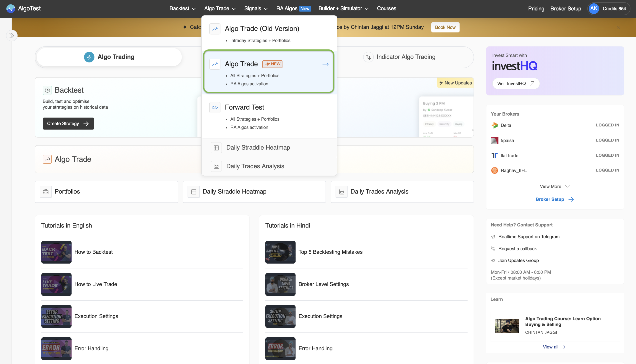The height and width of the screenshot is (364, 636).
Task: Open the Backtest menu dropdown
Action: click(182, 8)
